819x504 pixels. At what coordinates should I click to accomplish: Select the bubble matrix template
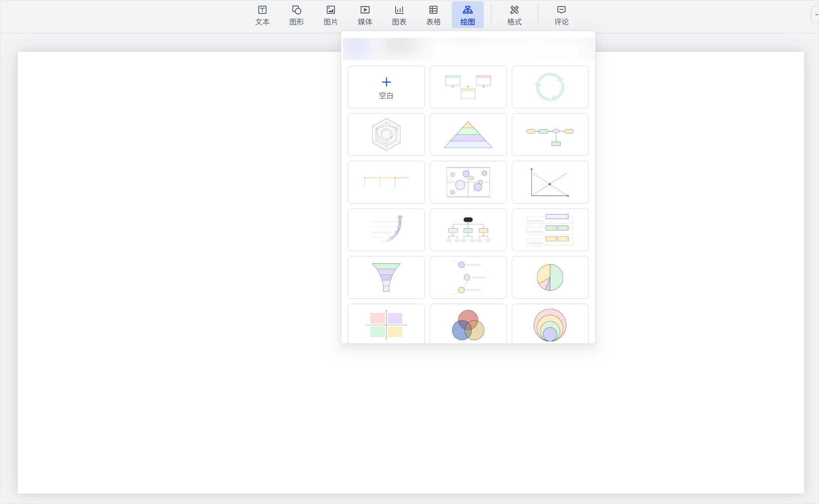point(468,182)
